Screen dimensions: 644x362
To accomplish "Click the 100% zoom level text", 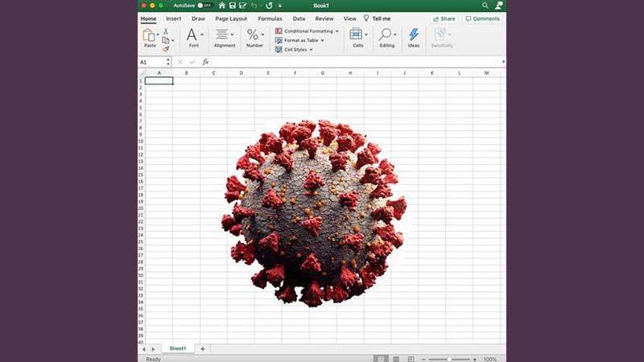I will (x=490, y=359).
